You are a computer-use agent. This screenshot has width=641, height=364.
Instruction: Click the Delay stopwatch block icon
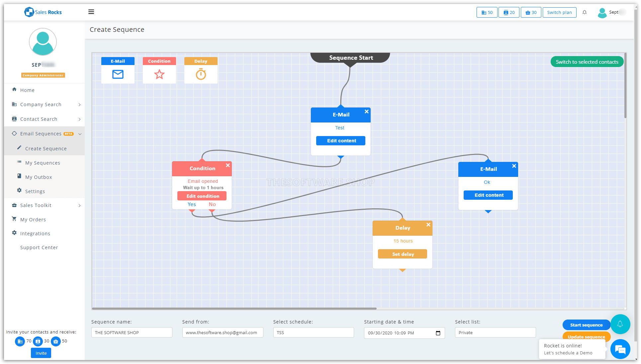click(201, 74)
